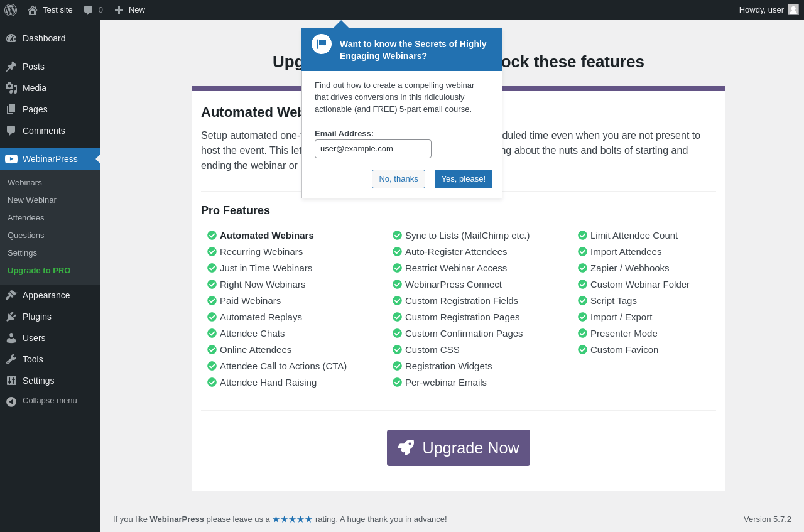The width and height of the screenshot is (804, 532).
Task: Click the WebinarPress video icon
Action: click(x=11, y=159)
